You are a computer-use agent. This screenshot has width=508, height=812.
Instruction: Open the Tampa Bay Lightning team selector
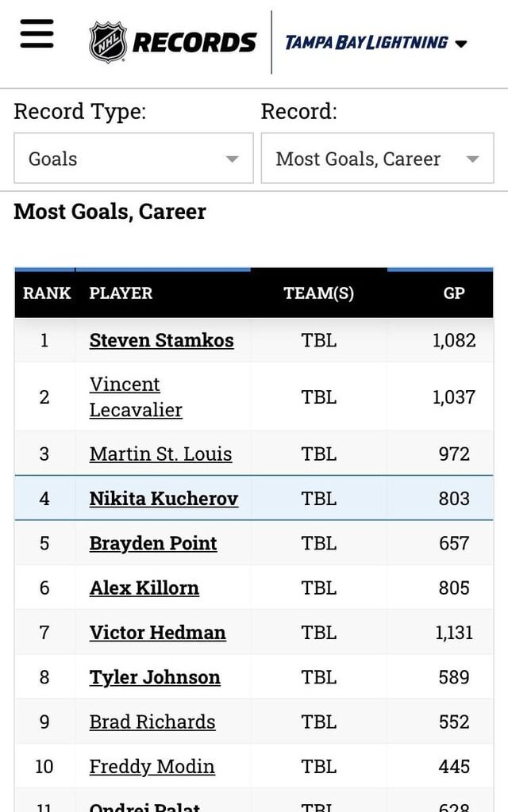[x=375, y=43]
